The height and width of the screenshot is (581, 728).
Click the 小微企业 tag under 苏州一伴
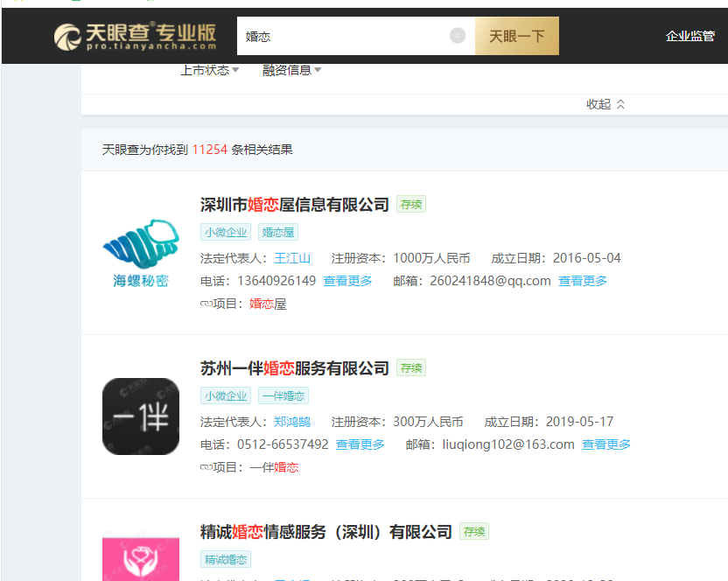226,395
